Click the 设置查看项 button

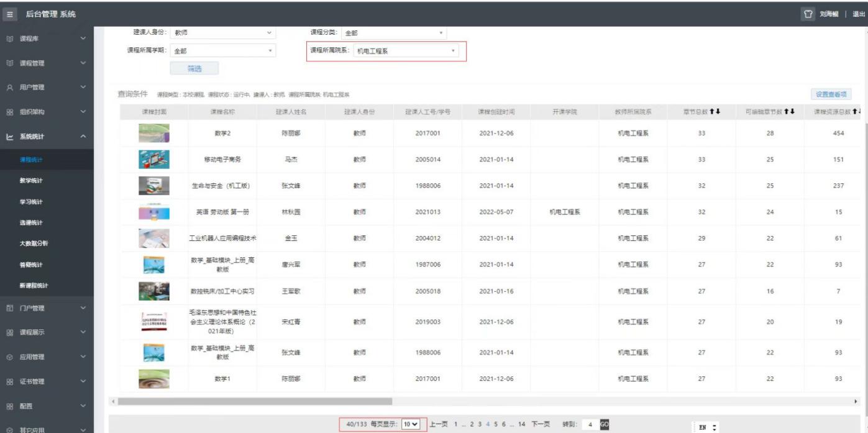point(831,94)
